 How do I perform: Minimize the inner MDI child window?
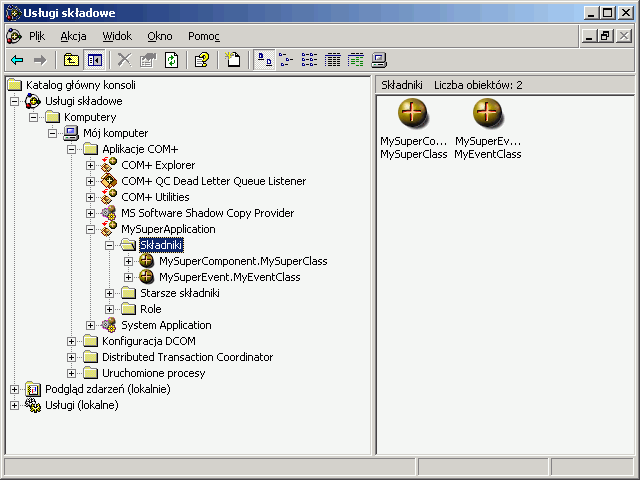pos(589,36)
